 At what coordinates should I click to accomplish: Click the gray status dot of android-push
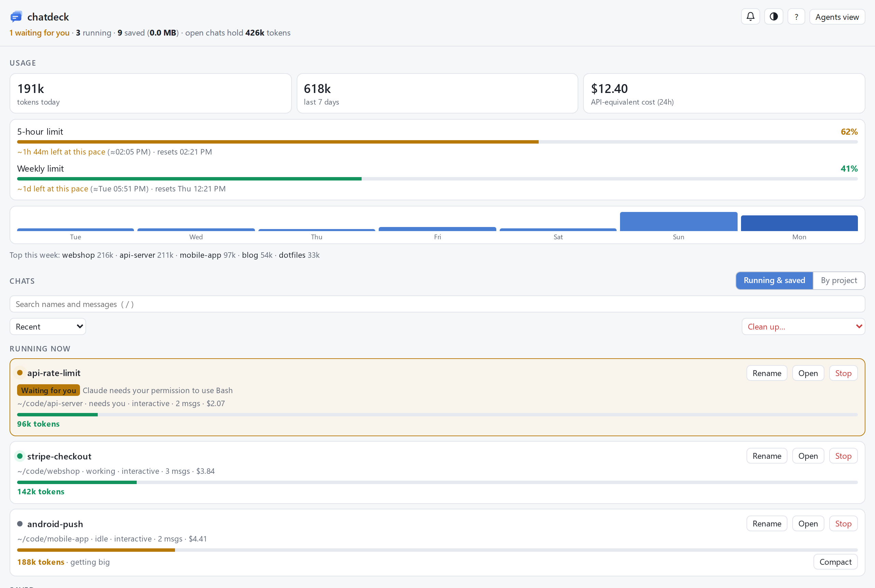click(x=20, y=523)
